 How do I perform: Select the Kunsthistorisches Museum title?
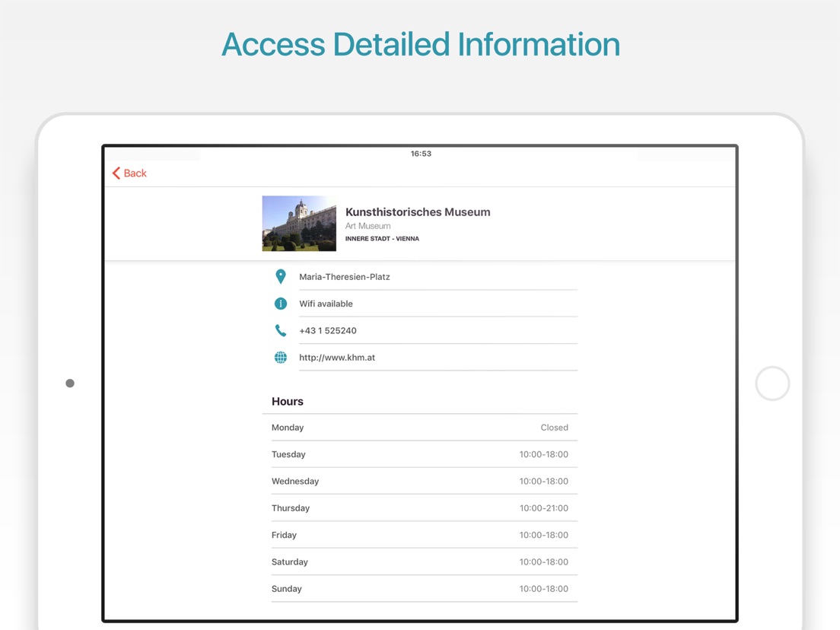tap(418, 212)
